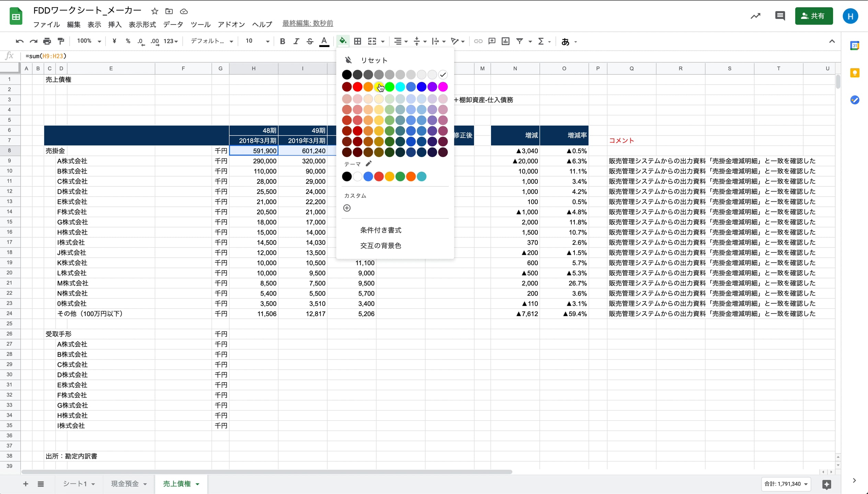Select the paint format tool
The image size is (868, 494).
click(61, 41)
